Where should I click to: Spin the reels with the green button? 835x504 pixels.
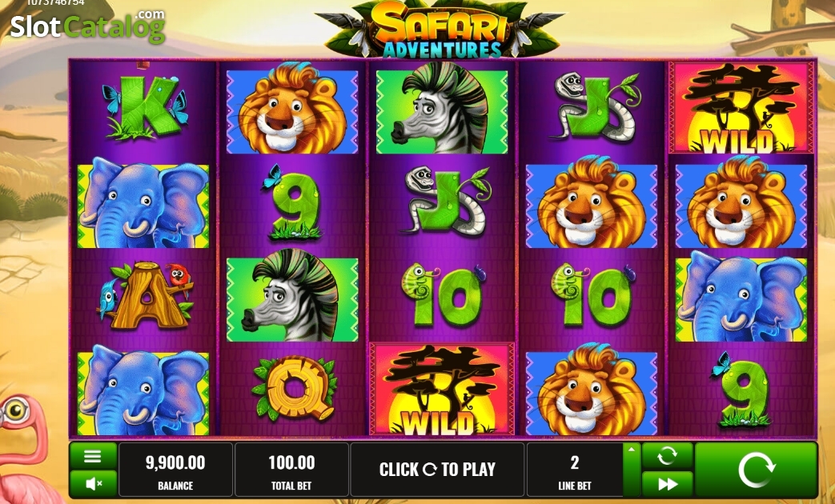click(x=756, y=470)
